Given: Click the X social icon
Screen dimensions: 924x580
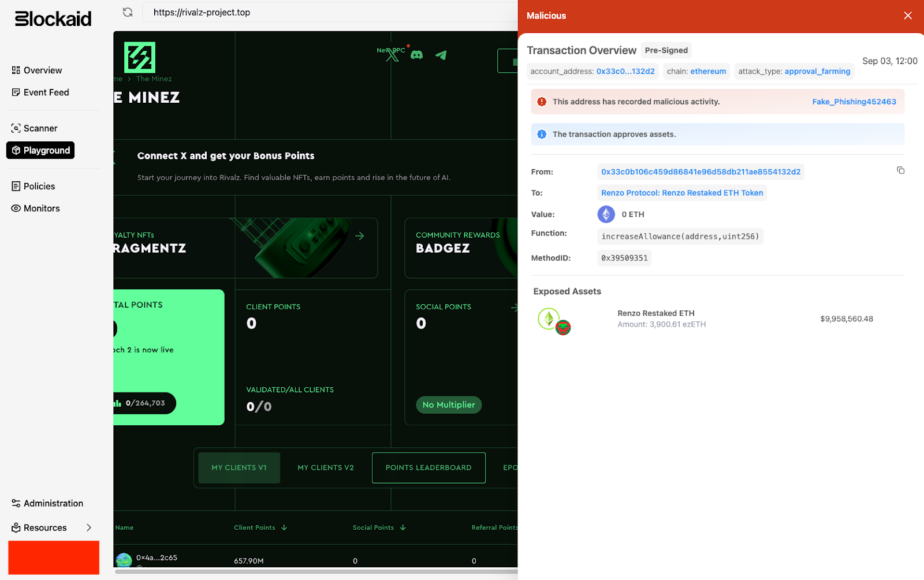Looking at the screenshot, I should (x=392, y=55).
